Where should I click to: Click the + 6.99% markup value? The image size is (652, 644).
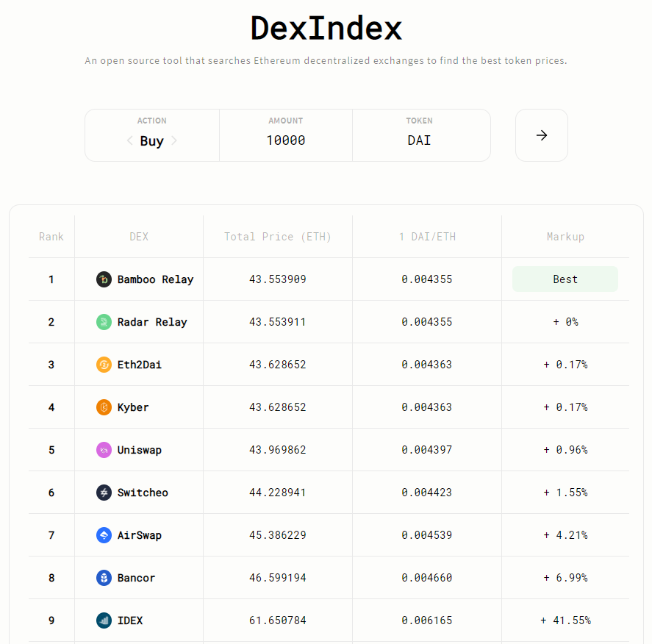pos(565,578)
